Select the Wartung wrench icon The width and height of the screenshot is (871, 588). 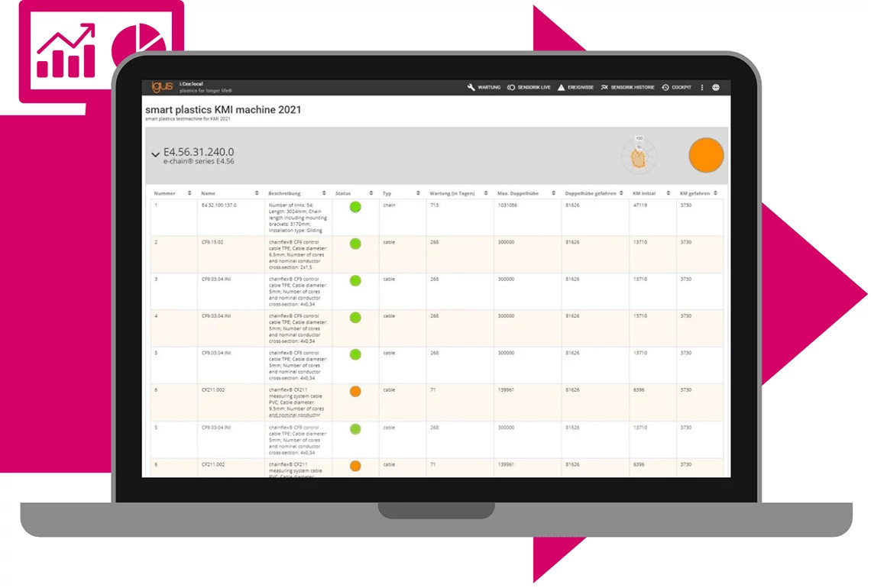point(470,87)
